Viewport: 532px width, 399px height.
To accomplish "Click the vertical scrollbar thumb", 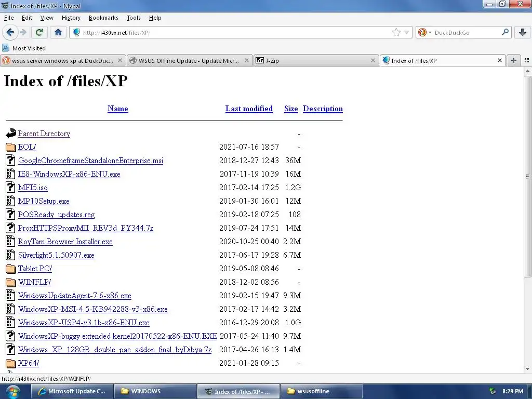I will (527, 177).
